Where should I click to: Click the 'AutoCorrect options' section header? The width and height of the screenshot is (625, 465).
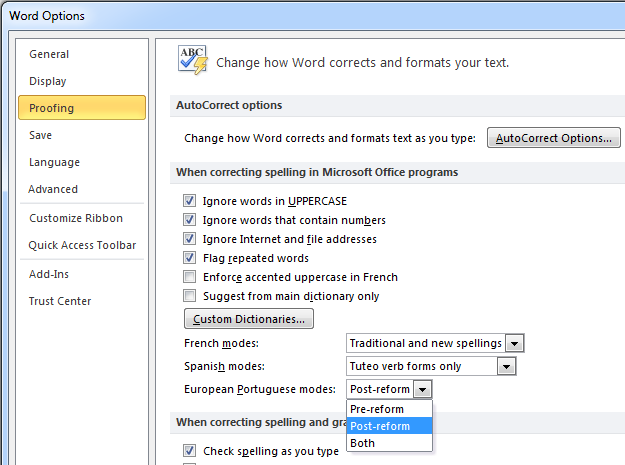229,105
